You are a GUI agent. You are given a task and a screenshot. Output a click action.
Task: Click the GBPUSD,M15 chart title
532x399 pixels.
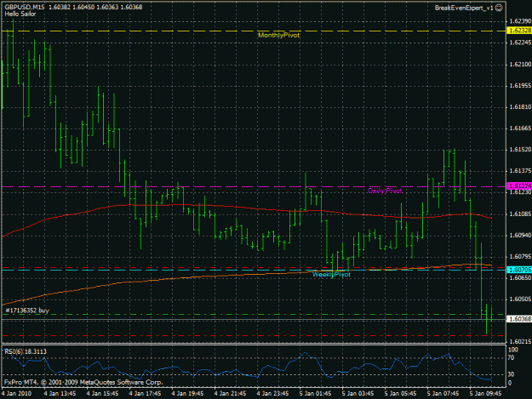pyautogui.click(x=25, y=7)
